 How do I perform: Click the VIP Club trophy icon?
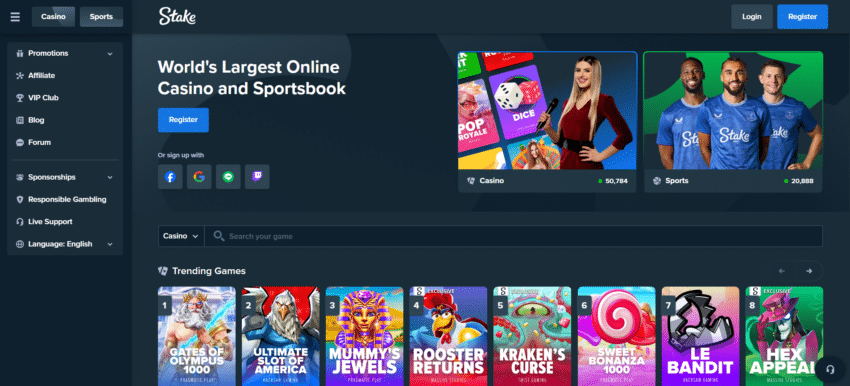pyautogui.click(x=20, y=98)
